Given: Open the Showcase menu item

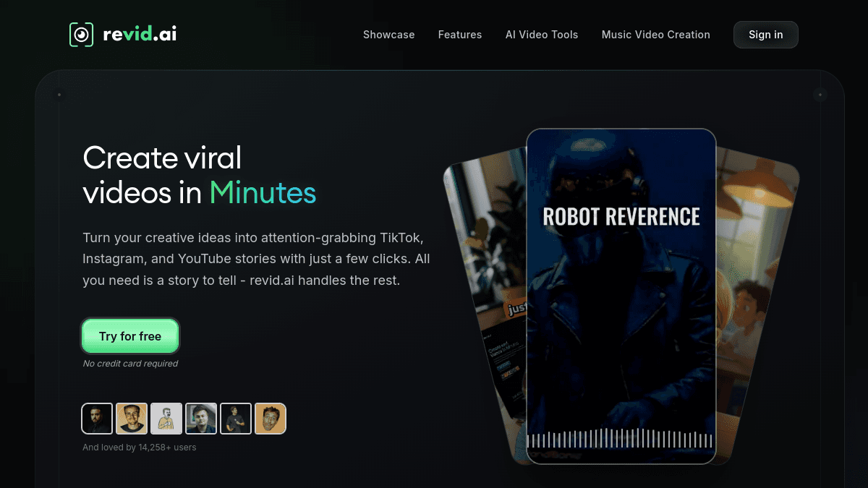Looking at the screenshot, I should (x=389, y=35).
